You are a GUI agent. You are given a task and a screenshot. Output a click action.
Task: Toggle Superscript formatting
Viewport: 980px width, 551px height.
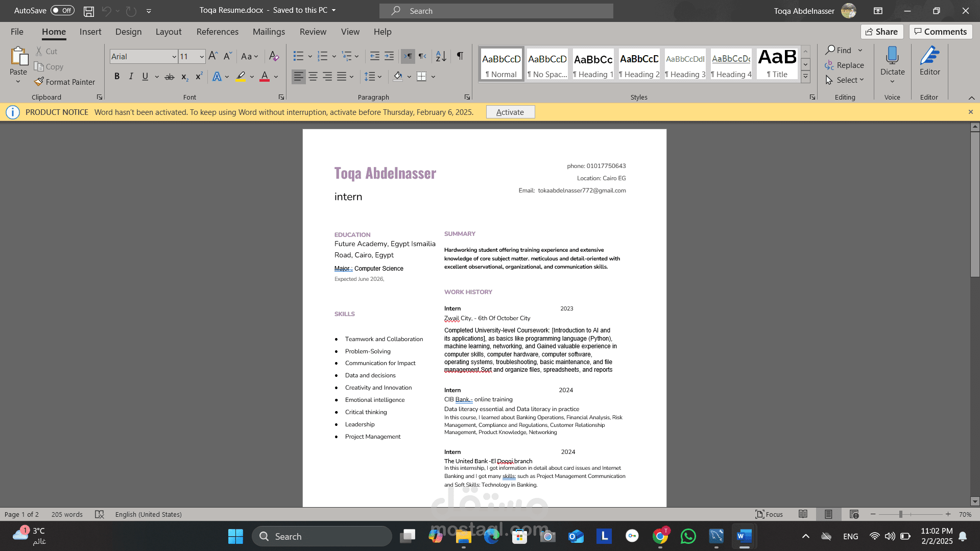(x=199, y=77)
